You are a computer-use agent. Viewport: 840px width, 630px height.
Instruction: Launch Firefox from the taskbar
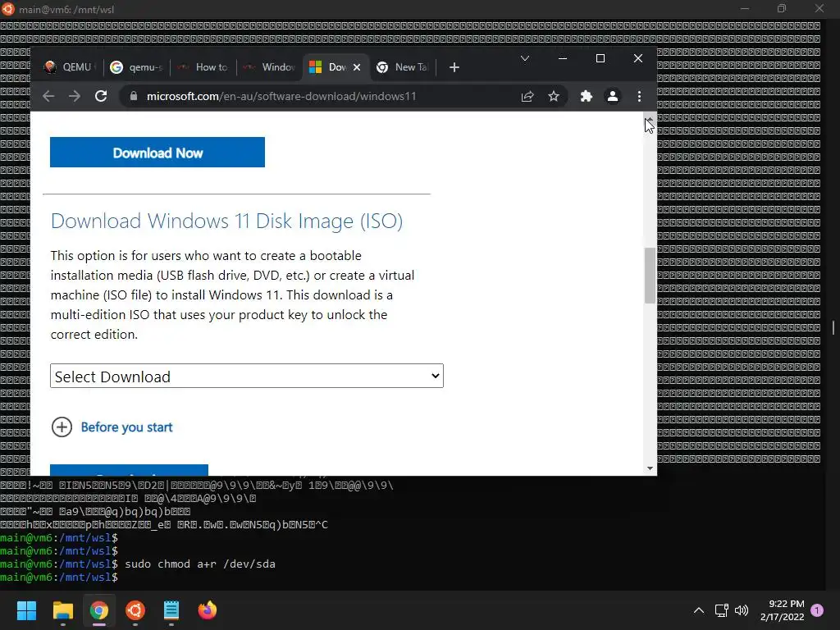[208, 610]
